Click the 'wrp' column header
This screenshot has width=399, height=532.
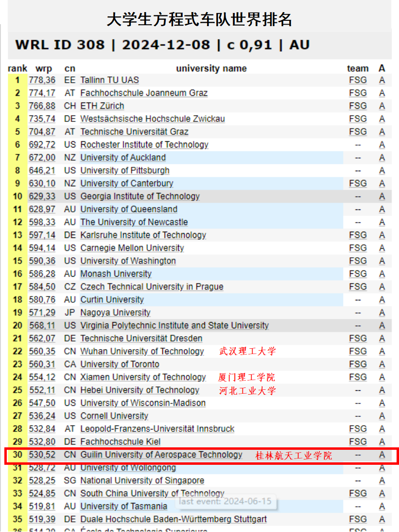(x=43, y=68)
